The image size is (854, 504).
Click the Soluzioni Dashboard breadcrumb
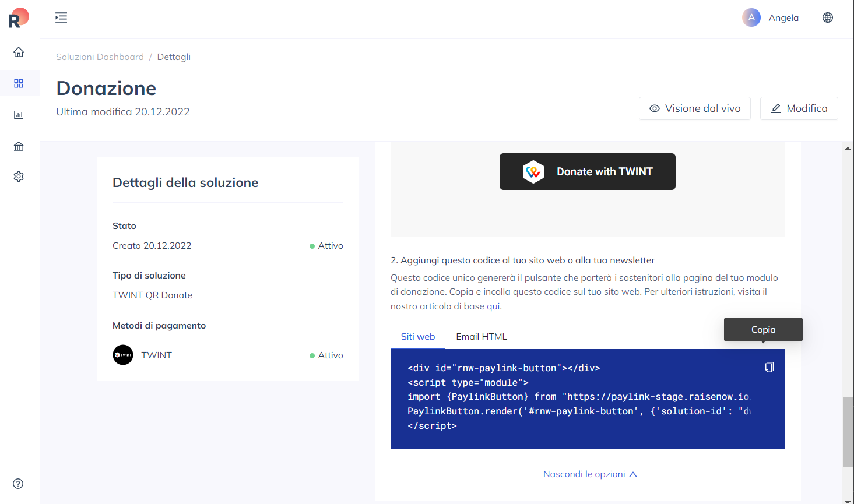pos(100,57)
